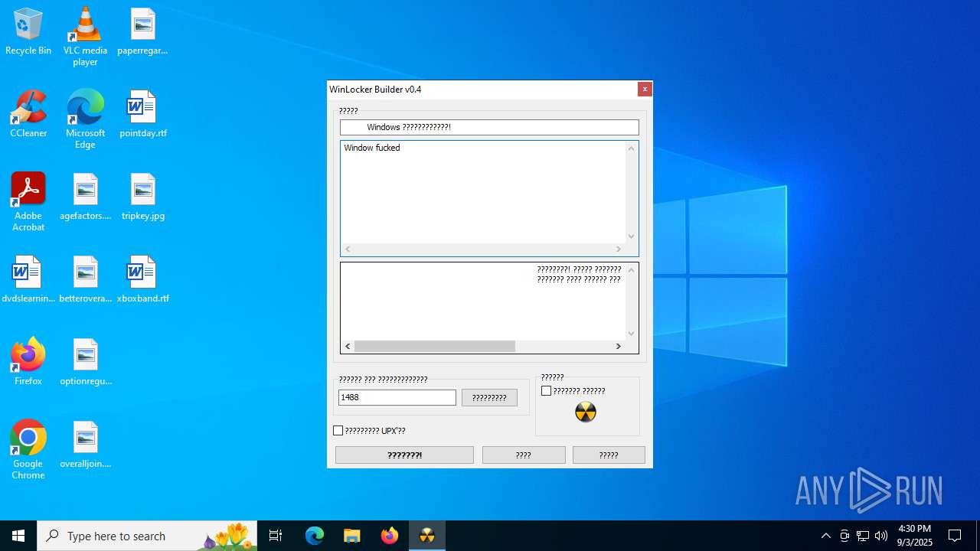The width and height of the screenshot is (980, 551).
Task: Open Firefox from the taskbar
Action: click(390, 536)
